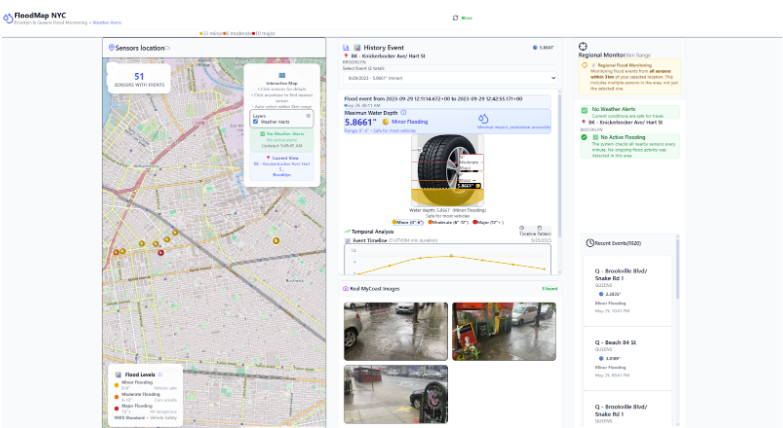The width and height of the screenshot is (783, 428).
Task: Switch to the Timeline view in Temporal Analysis
Action: (x=527, y=231)
